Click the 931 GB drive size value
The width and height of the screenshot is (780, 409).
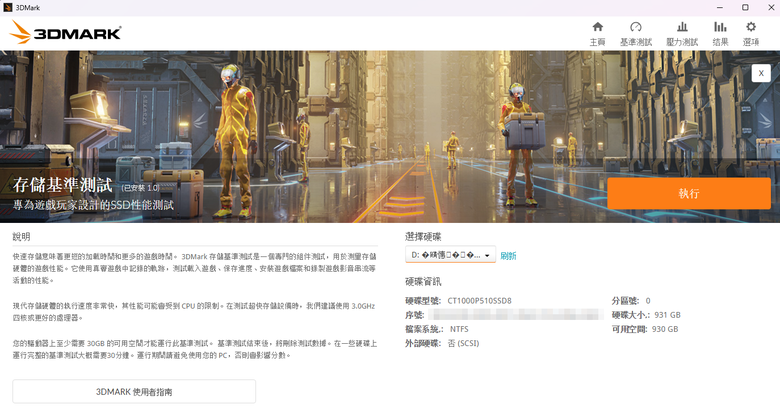(x=667, y=315)
